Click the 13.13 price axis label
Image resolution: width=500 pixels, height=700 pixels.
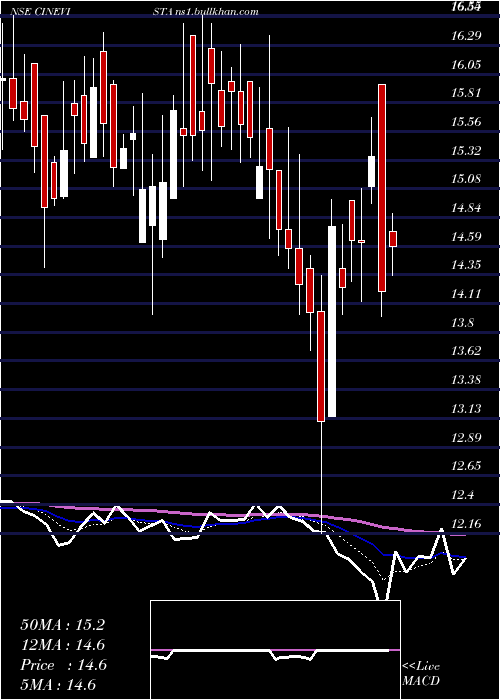466,408
